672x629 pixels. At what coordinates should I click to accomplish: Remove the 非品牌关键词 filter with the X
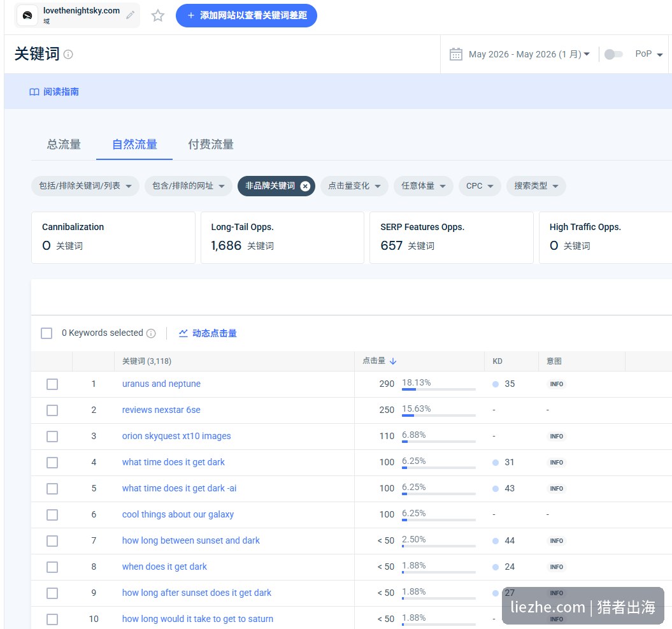(x=305, y=186)
